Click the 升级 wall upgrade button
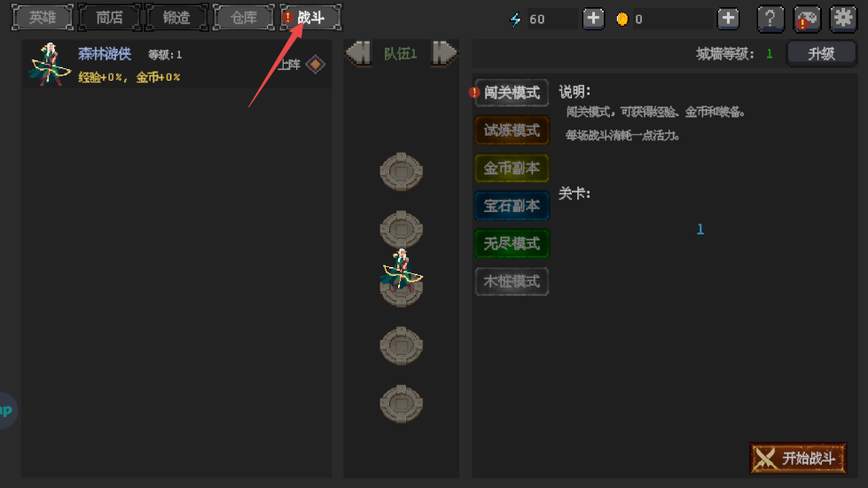The height and width of the screenshot is (488, 868). [x=821, y=54]
